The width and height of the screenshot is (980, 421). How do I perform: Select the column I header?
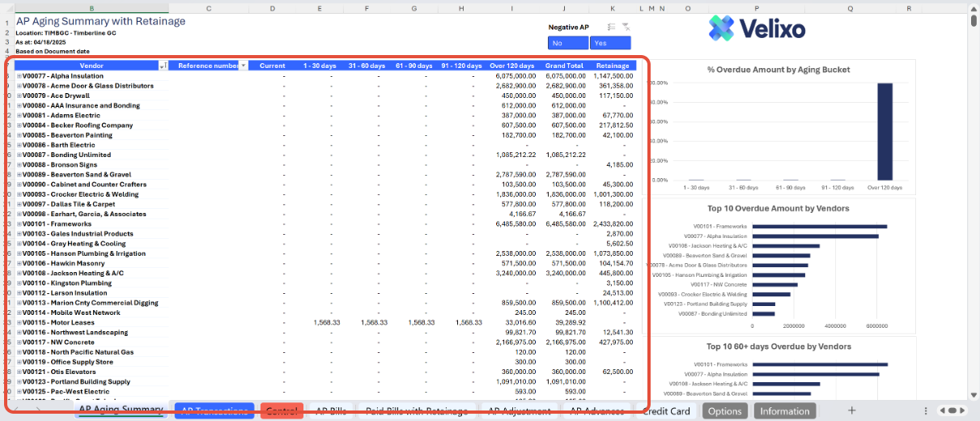(x=511, y=8)
